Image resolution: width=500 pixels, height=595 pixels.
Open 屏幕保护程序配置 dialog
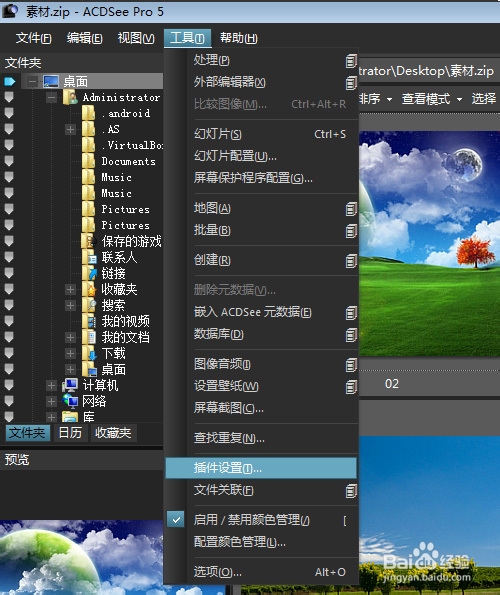click(262, 178)
